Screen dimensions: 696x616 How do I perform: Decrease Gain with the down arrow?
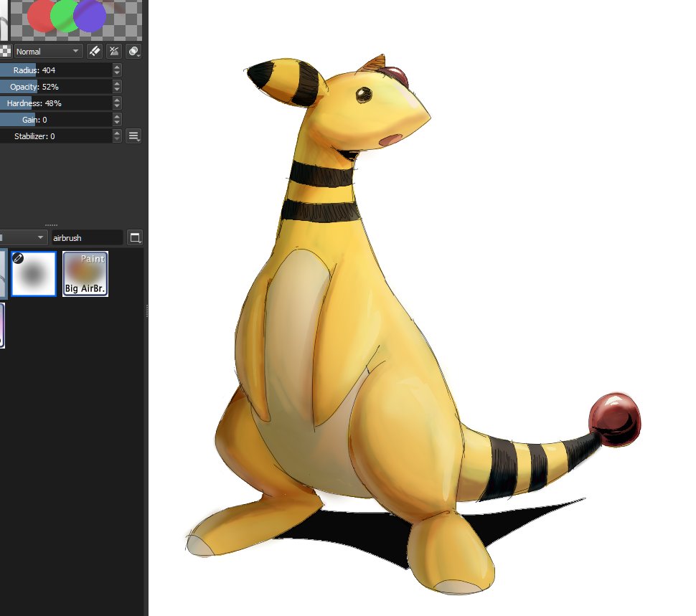coord(117,123)
